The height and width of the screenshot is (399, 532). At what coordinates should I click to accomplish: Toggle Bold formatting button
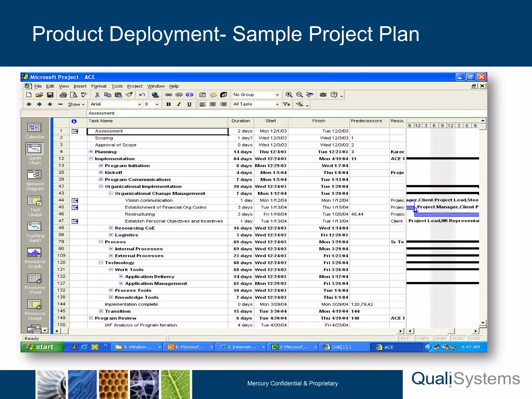[168, 104]
